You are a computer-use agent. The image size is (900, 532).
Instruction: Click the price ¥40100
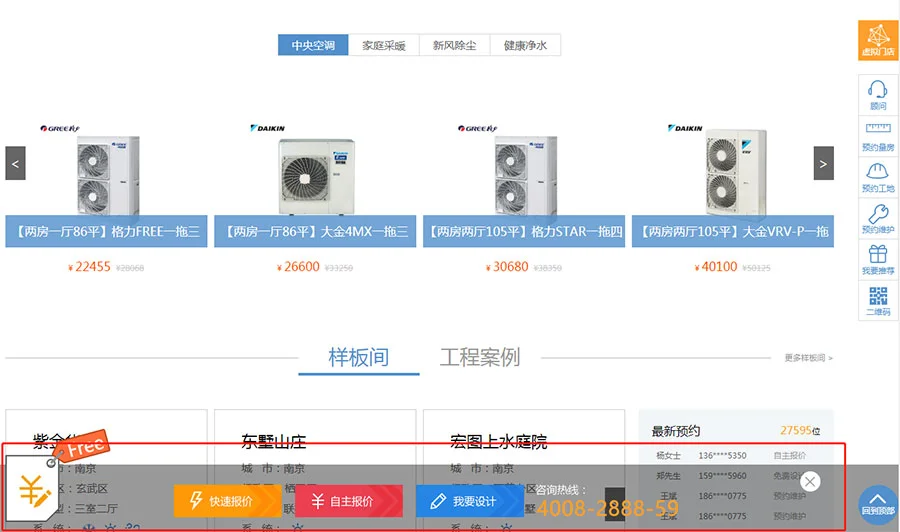tap(716, 267)
